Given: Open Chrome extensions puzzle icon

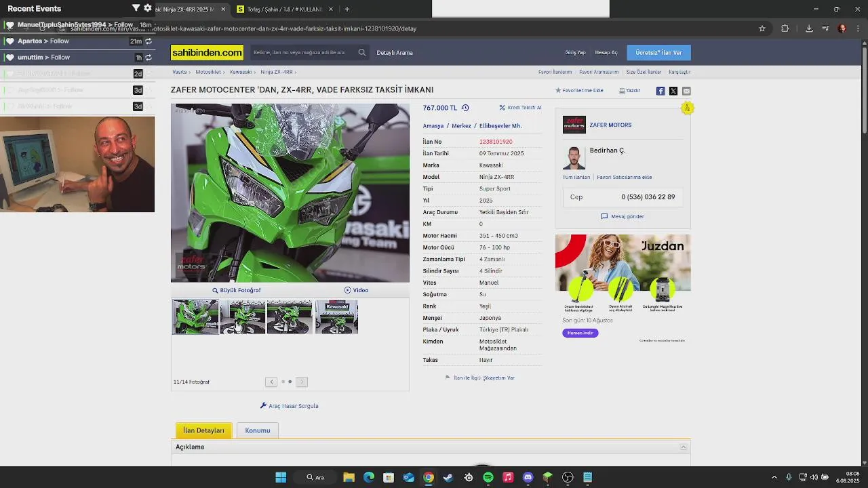Looking at the screenshot, I should coord(785,28).
